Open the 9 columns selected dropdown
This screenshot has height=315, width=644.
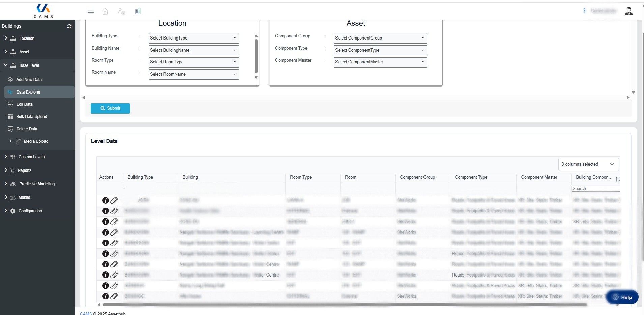pyautogui.click(x=588, y=164)
